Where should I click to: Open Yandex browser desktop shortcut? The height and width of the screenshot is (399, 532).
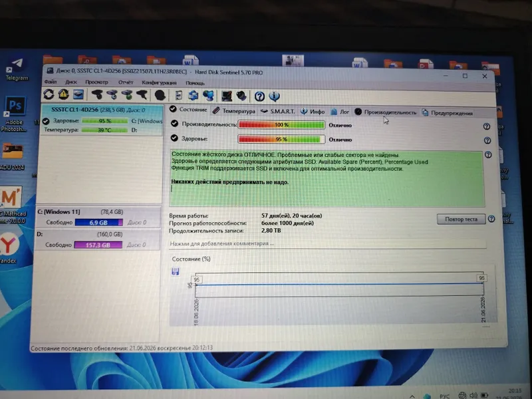(9, 246)
